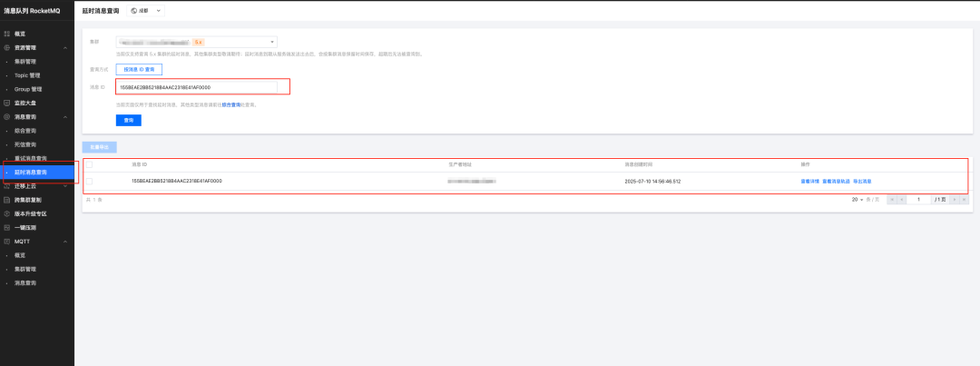Go to previous page of results
980x366 pixels.
coord(902,200)
